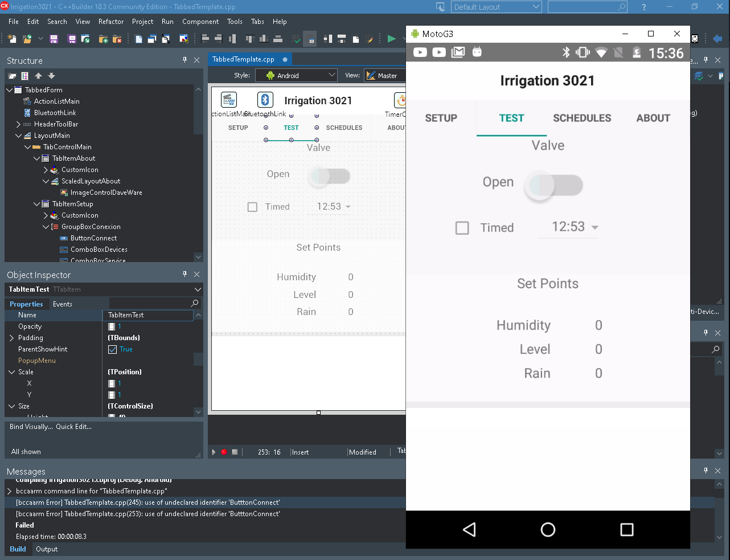Click the Add file to project icon
This screenshot has height=560, width=730.
103,39
